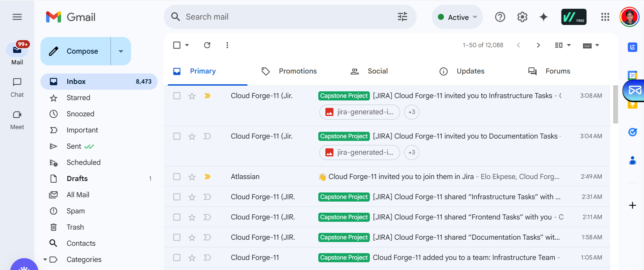Open the Spam folder
Image resolution: width=644 pixels, height=270 pixels.
click(x=99, y=211)
